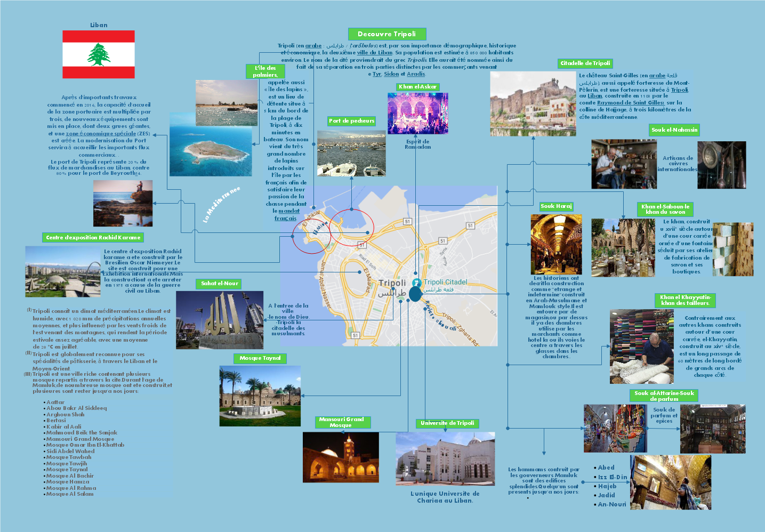
Task: Open the sandy beach shoreline photo
Action: tap(227, 103)
